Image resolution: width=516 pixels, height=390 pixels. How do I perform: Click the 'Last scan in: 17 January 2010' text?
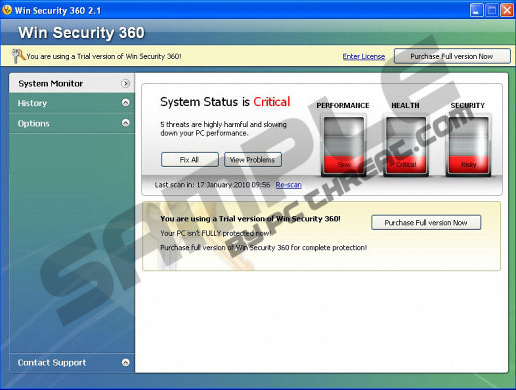point(212,185)
